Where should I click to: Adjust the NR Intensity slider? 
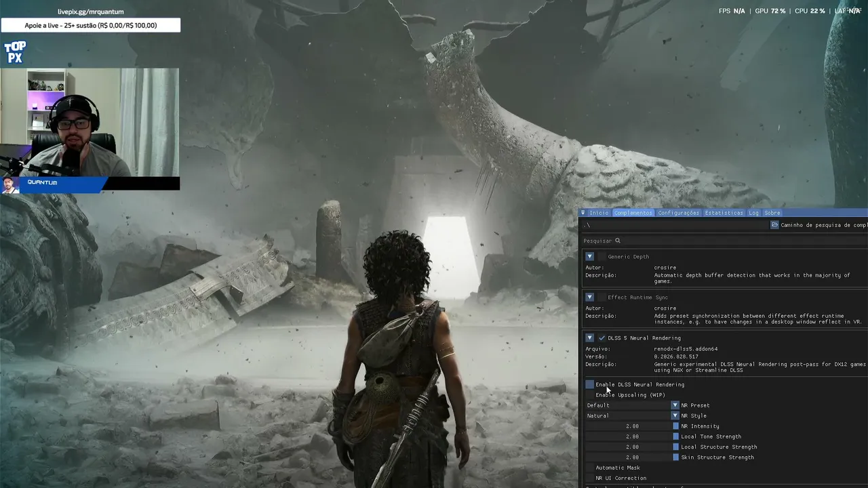(x=632, y=426)
